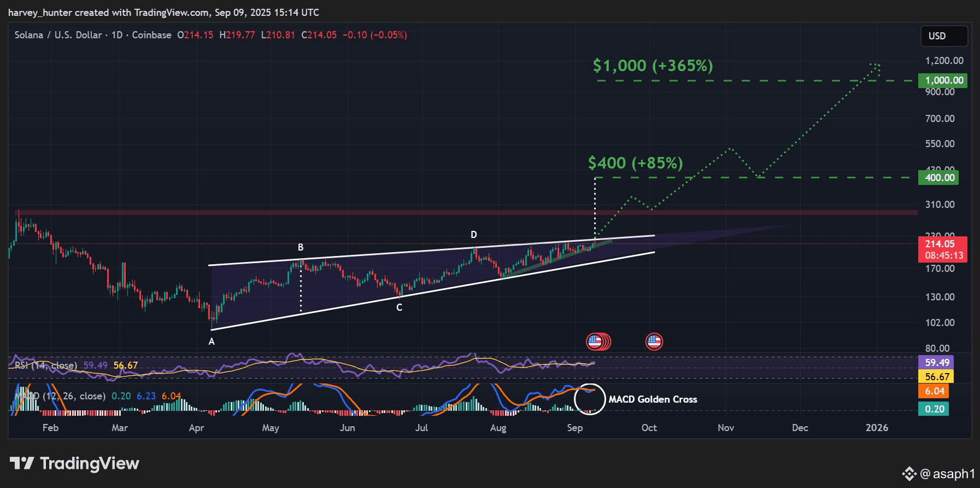This screenshot has width=980, height=488.
Task: Click the Feb label on time axis
Action: (x=50, y=428)
